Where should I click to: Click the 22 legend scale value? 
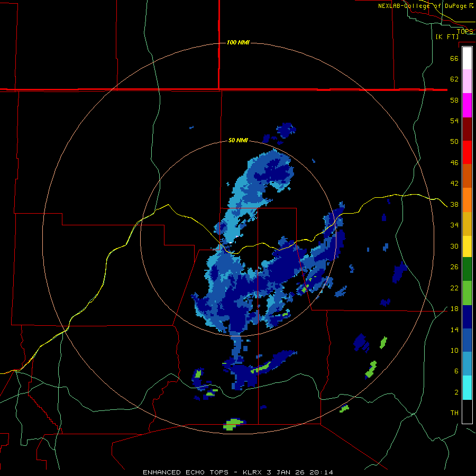click(454, 288)
